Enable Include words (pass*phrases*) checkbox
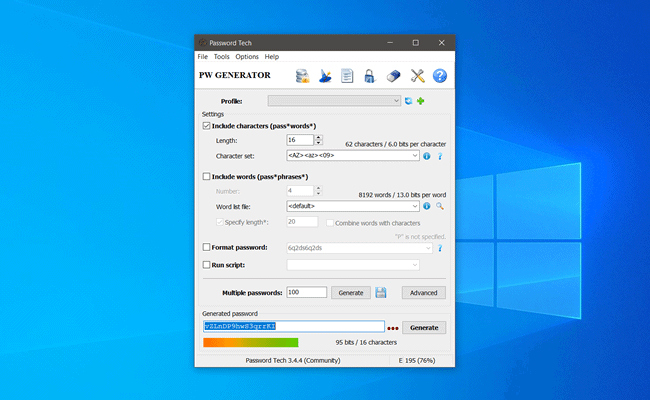Viewport: 650px width, 400px height. tap(207, 176)
